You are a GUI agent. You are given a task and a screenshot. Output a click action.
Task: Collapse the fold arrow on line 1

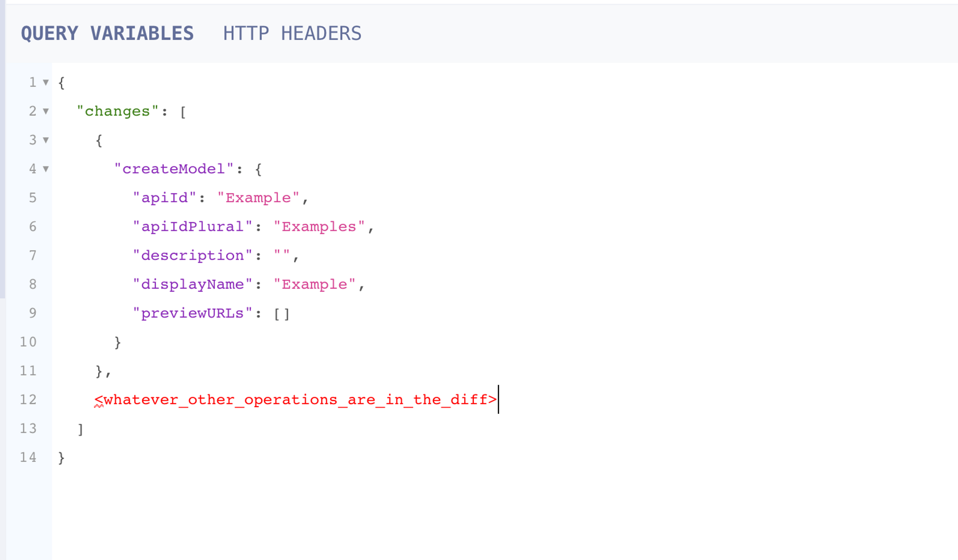point(46,82)
